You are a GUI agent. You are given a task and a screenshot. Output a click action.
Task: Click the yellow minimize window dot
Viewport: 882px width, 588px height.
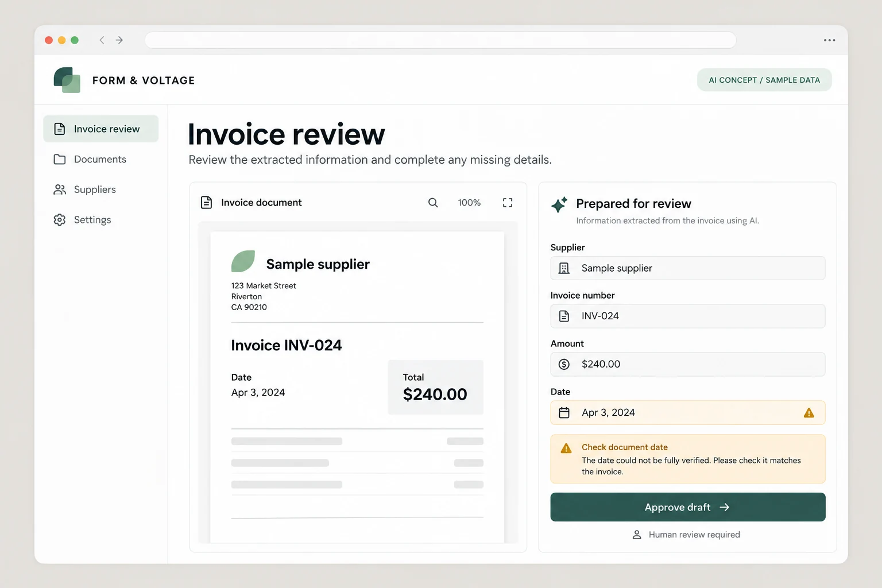tap(61, 40)
